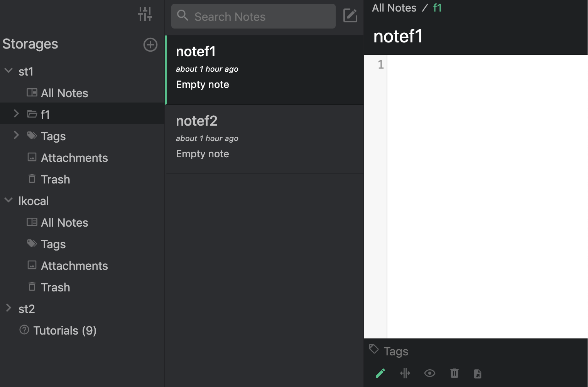Switch to preview mode with the eye icon
588x387 pixels.
tap(430, 373)
